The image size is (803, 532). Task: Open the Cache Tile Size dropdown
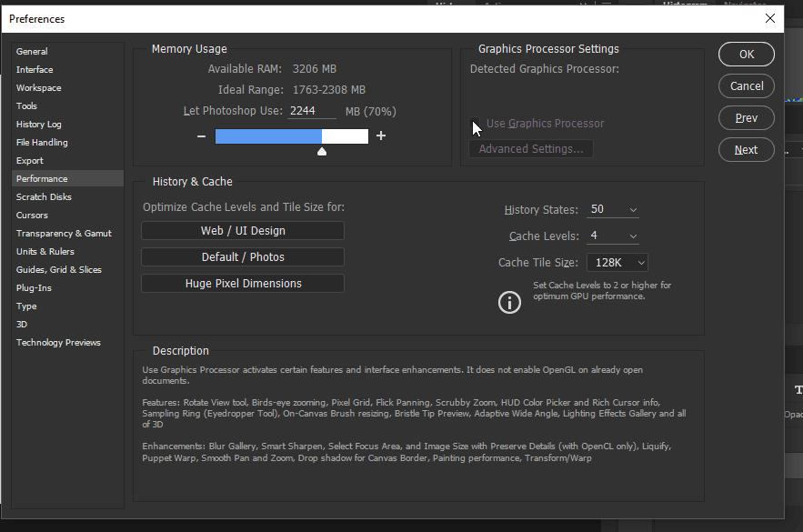click(617, 263)
